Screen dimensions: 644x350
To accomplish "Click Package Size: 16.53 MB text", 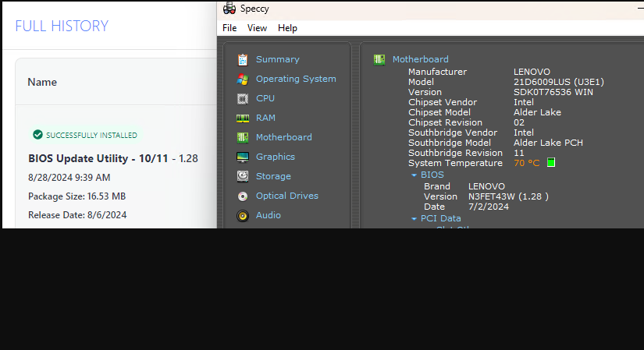I will coord(76,196).
